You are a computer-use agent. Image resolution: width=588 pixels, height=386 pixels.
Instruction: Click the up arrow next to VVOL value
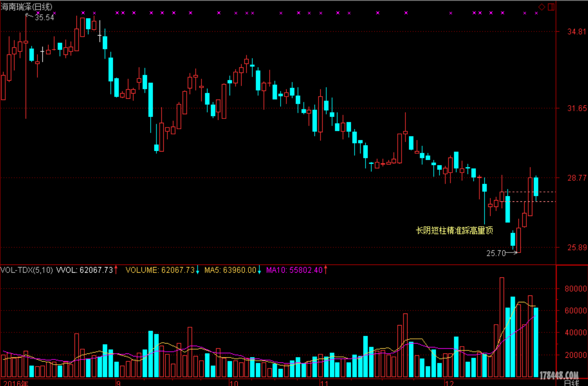tap(116, 270)
